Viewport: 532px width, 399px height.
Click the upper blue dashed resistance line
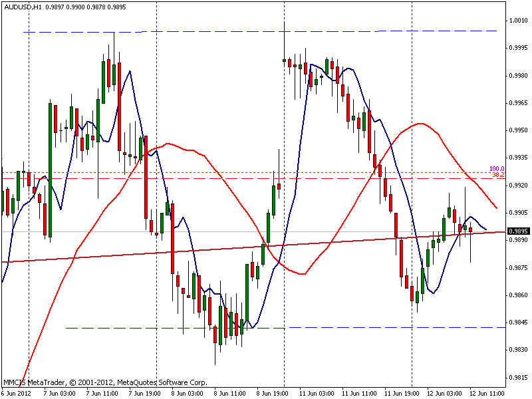pos(260,31)
